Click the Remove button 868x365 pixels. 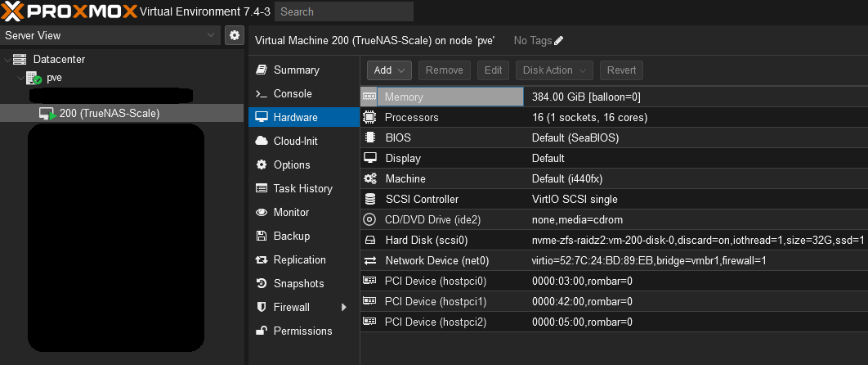pos(445,70)
